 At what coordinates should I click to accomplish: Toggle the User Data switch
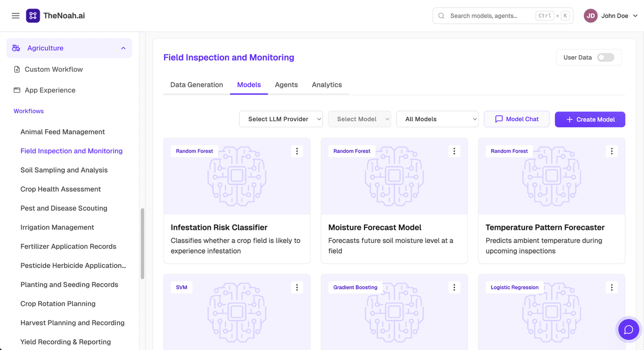(606, 57)
